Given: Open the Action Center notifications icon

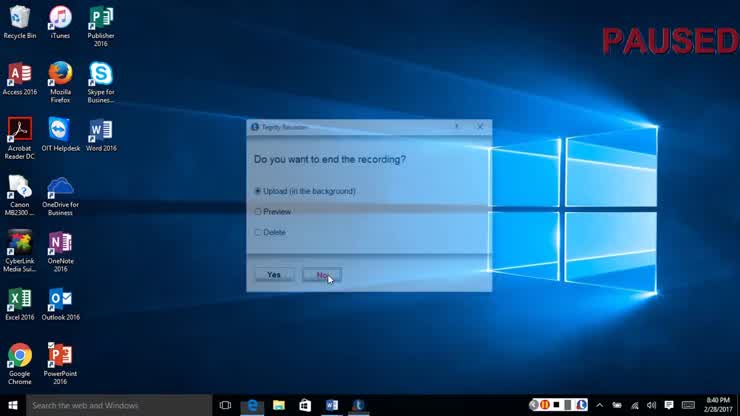Looking at the screenshot, I should (669, 405).
